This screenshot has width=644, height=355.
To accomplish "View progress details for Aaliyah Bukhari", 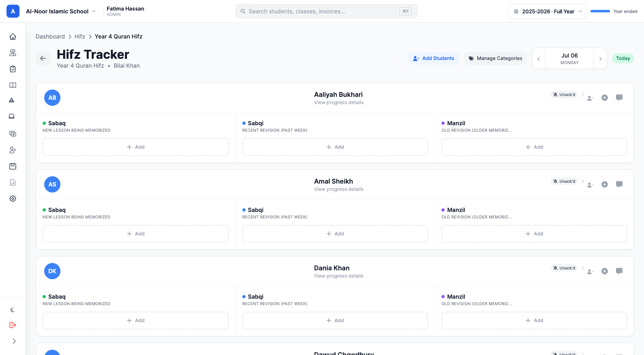I will 339,103.
